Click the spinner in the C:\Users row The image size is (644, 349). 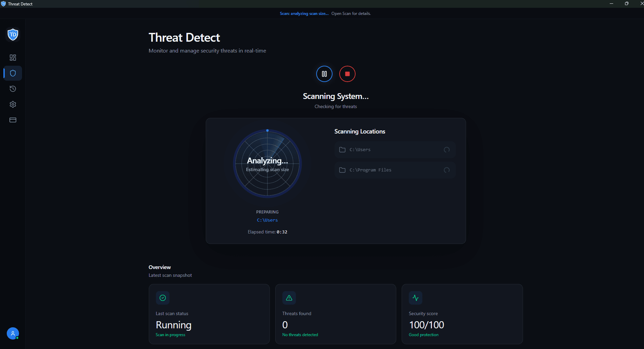click(x=447, y=150)
